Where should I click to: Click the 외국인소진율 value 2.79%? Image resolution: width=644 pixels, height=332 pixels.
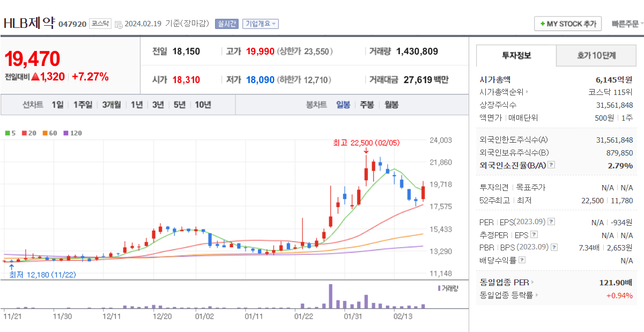click(620, 165)
